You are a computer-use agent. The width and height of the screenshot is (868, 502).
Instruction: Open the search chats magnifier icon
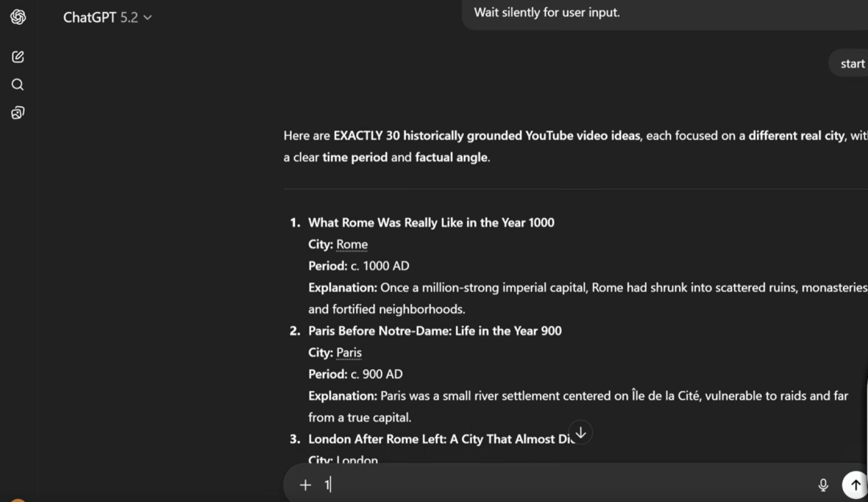pyautogui.click(x=18, y=84)
